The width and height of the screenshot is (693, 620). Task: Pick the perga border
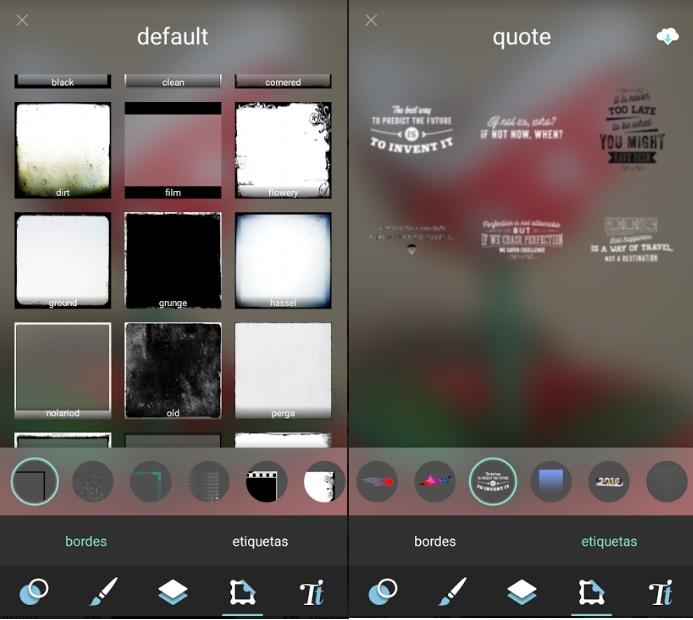point(283,370)
